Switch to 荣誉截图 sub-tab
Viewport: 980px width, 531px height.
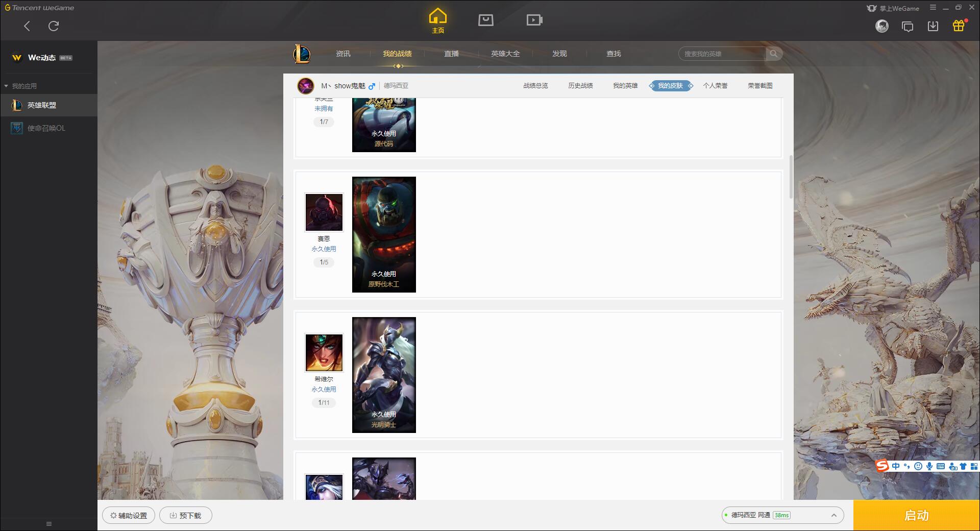pos(760,86)
